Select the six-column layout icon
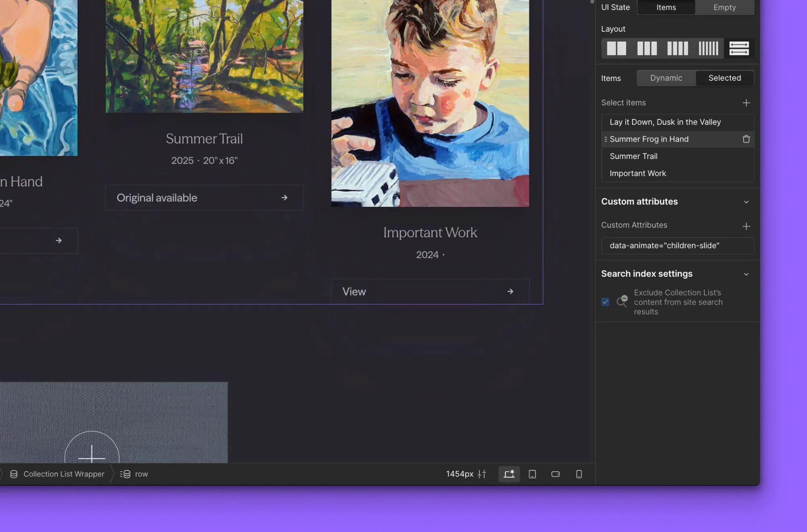Viewport: 807px width, 532px height. pos(708,48)
